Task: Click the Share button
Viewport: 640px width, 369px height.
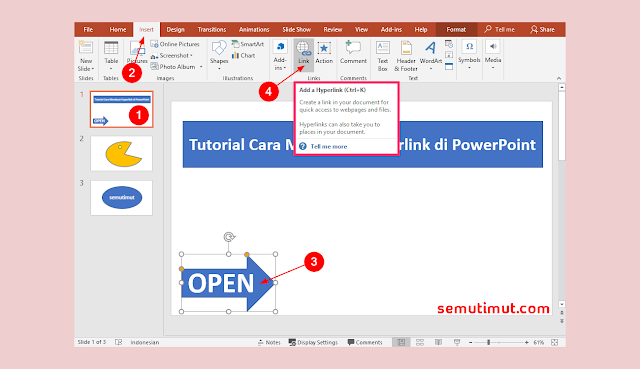Action: 542,29
